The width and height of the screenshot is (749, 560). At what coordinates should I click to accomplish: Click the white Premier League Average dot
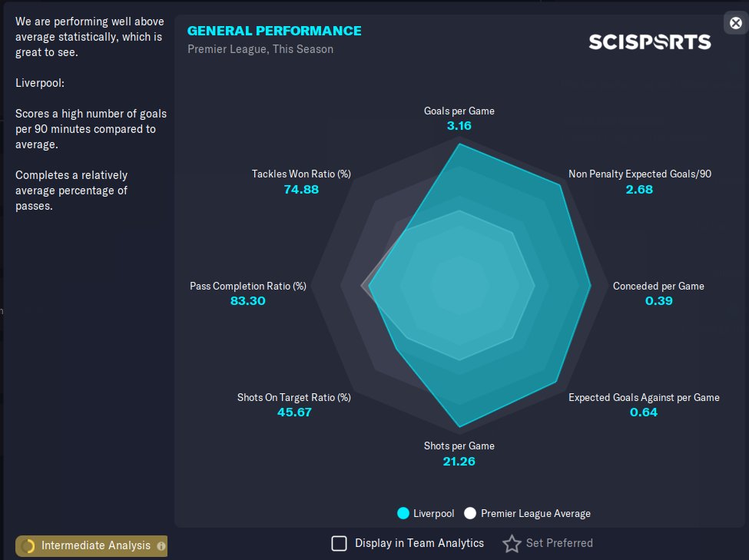(470, 513)
